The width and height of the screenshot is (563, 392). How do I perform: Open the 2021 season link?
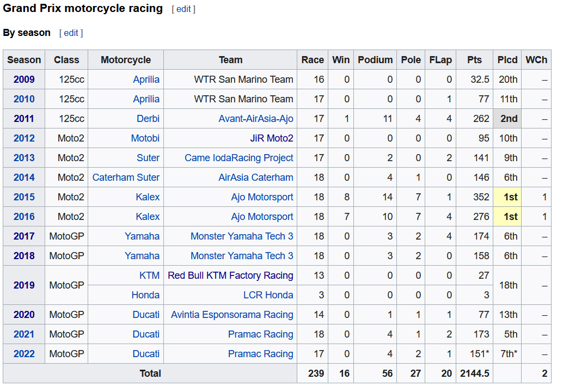(24, 334)
